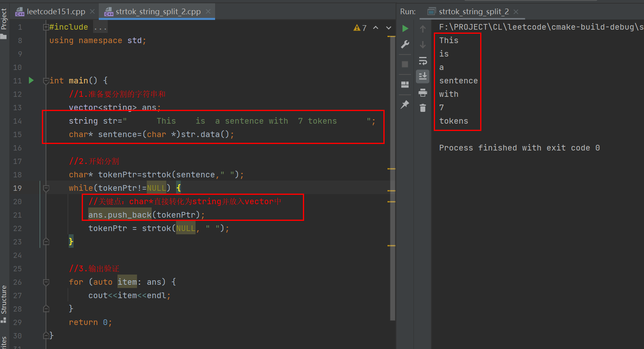
Task: Expand the folded ellipsis after #include
Action: click(x=100, y=27)
